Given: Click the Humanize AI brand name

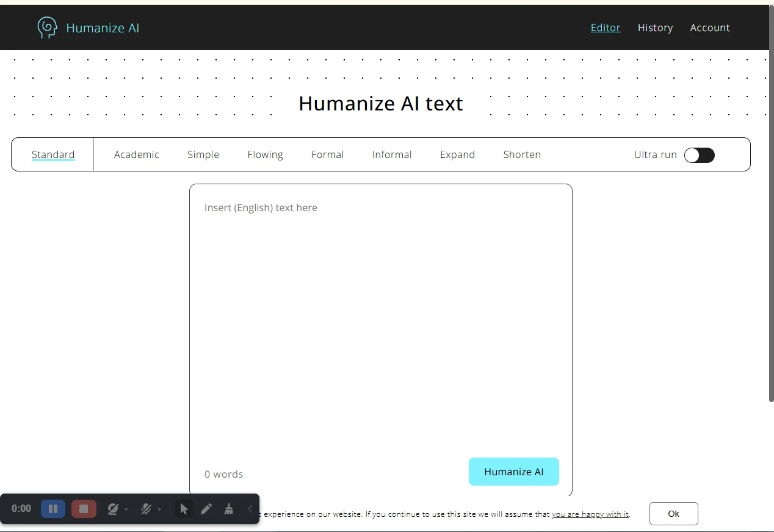Looking at the screenshot, I should [x=103, y=28].
